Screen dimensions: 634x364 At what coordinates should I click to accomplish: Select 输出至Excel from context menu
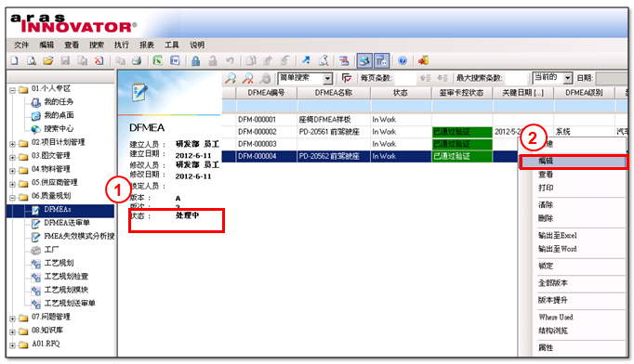[558, 235]
